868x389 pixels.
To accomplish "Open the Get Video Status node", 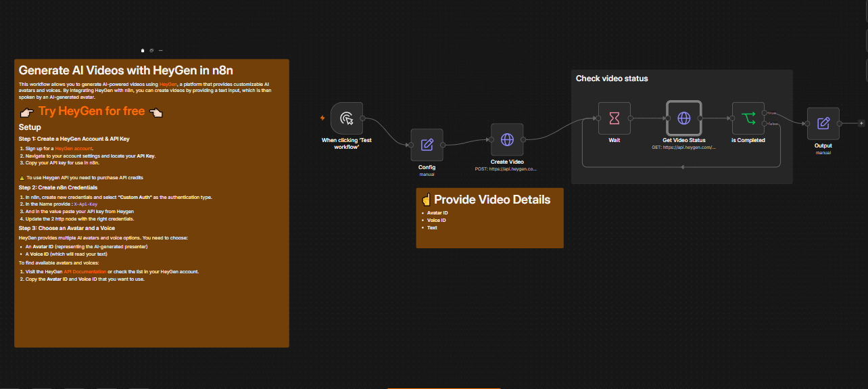I will (x=684, y=118).
